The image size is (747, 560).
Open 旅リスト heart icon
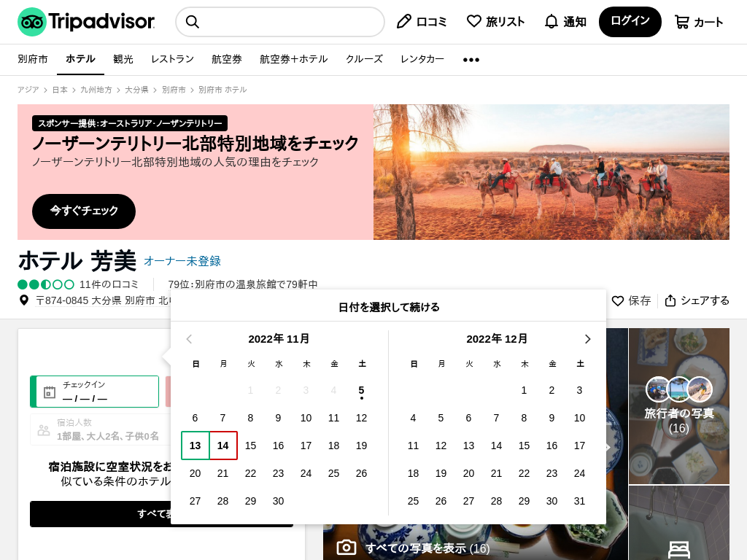coord(474,22)
